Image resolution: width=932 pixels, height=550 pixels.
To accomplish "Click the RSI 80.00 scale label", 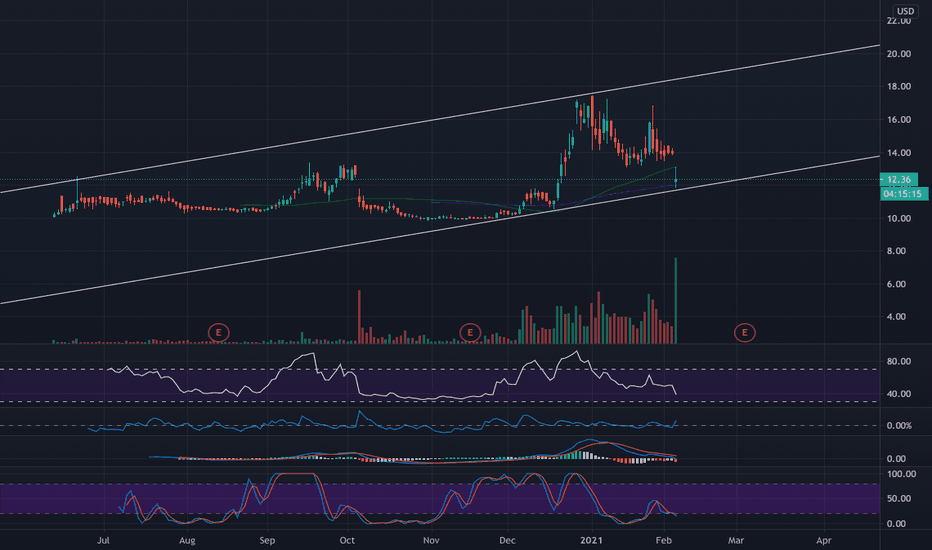I will [899, 361].
